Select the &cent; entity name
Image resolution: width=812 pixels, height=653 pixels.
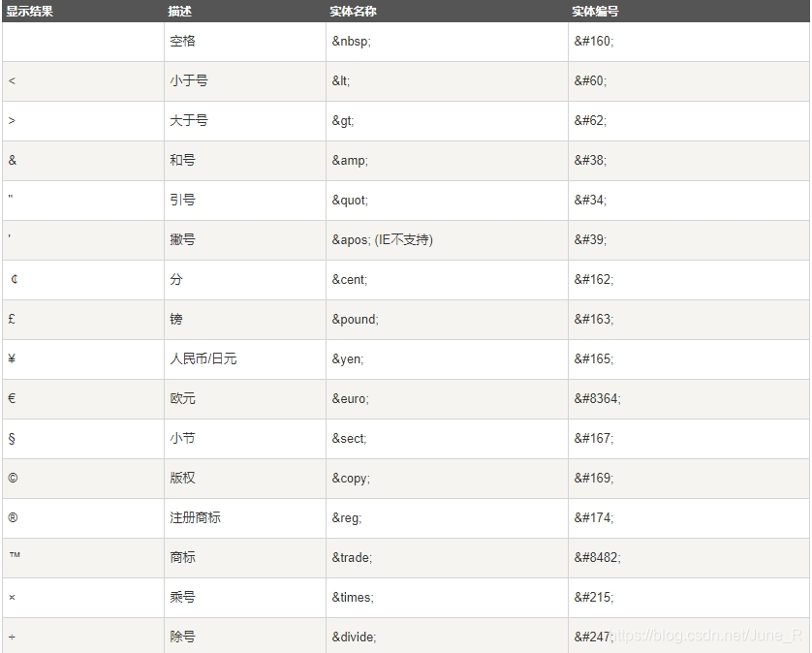tap(350, 280)
